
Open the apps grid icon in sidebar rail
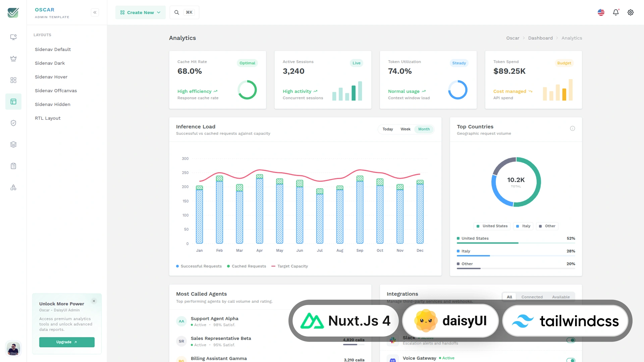point(13,80)
